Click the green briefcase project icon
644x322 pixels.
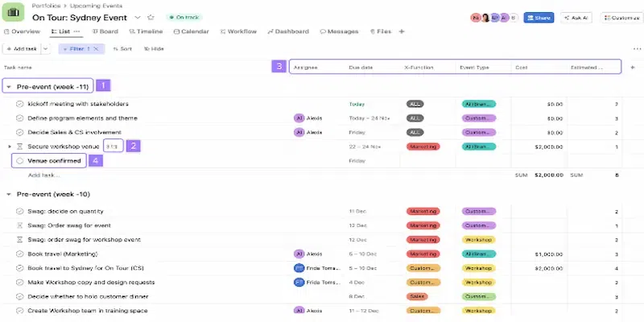pyautogui.click(x=13, y=11)
